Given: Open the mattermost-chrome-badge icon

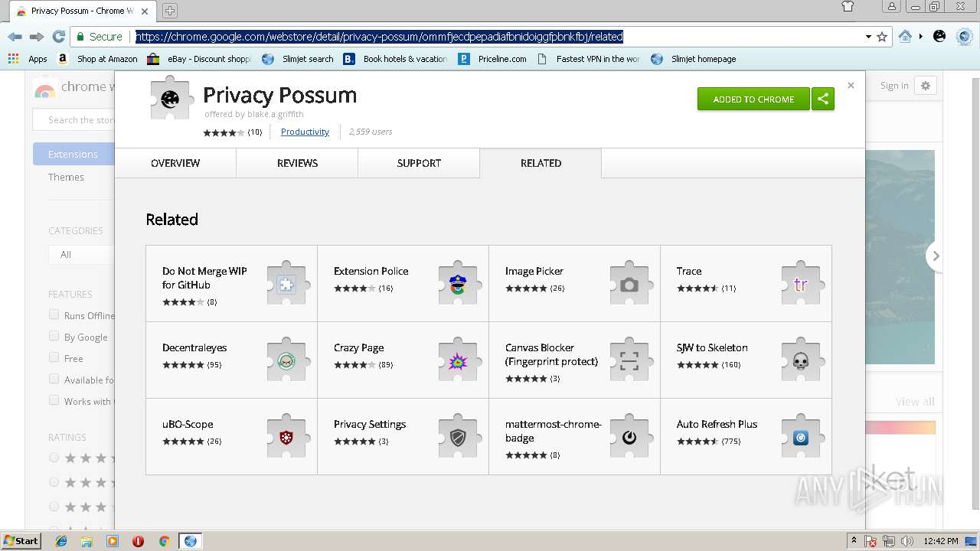Looking at the screenshot, I should coord(629,437).
